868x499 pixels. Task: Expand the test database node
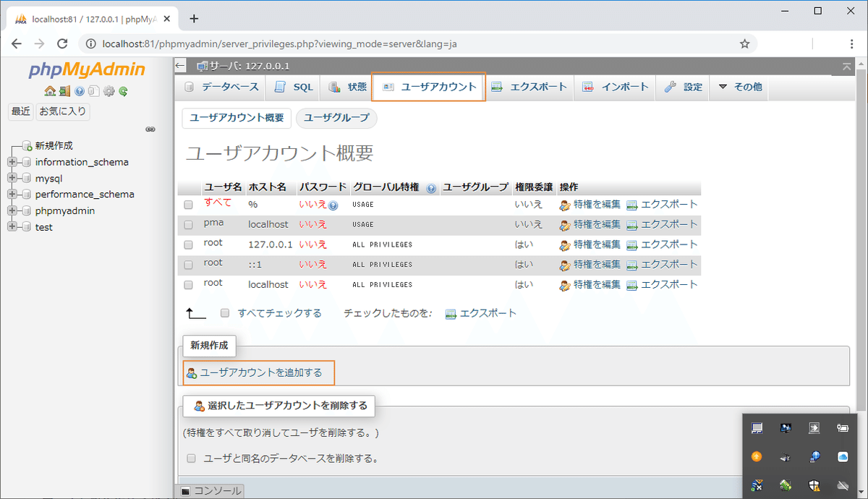[x=12, y=227]
